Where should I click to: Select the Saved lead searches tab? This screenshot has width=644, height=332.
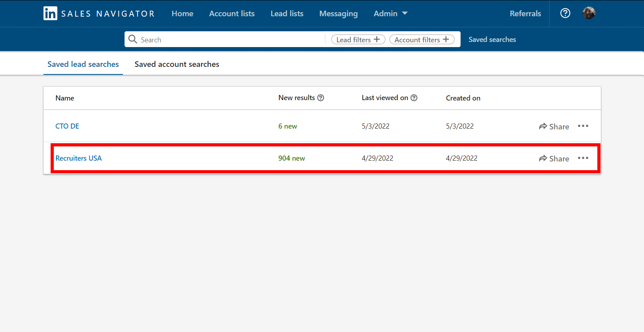point(83,64)
